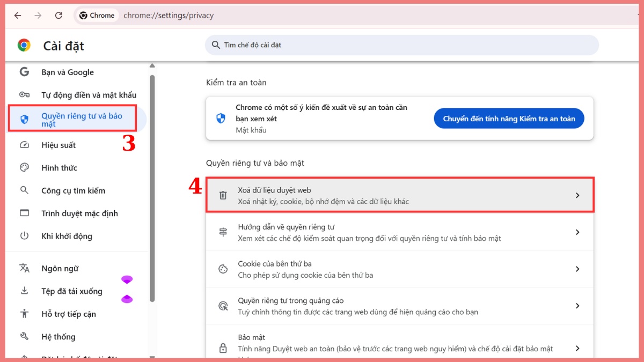Click the Chrome site info chip
Viewport: 644px width, 362px height.
pyautogui.click(x=97, y=16)
